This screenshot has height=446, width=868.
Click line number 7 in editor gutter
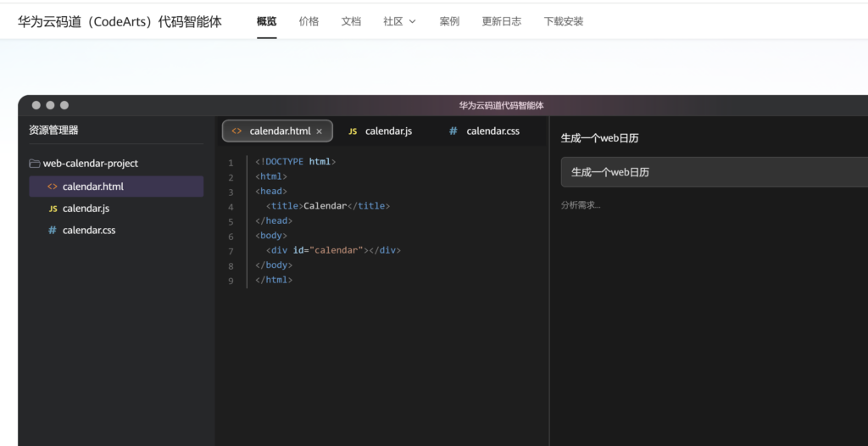[231, 251]
